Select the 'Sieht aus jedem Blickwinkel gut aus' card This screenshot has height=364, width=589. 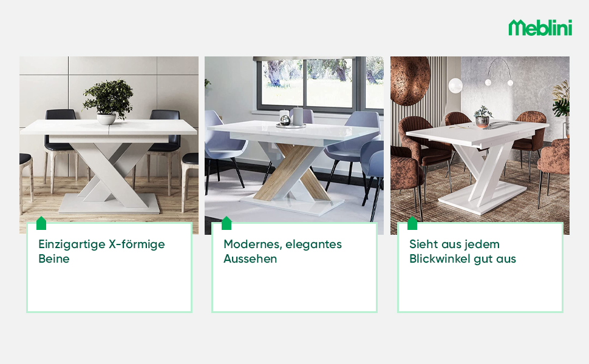[480, 267]
